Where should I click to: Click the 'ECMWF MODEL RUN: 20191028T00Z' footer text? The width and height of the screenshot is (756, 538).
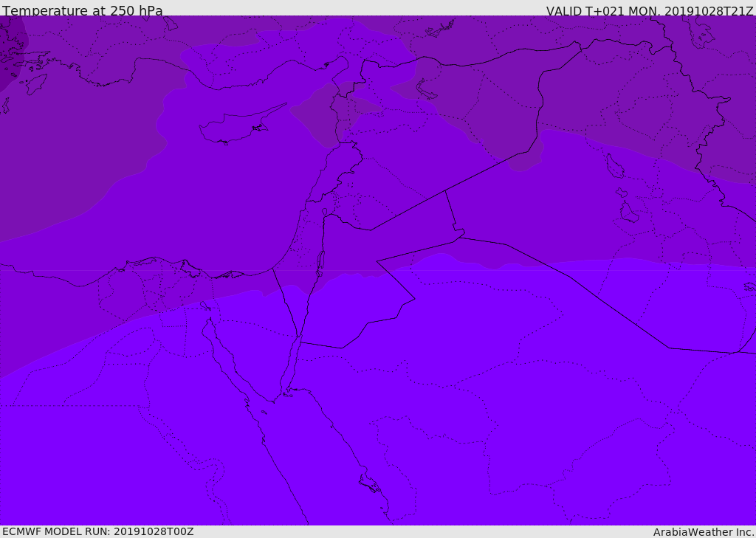98,531
